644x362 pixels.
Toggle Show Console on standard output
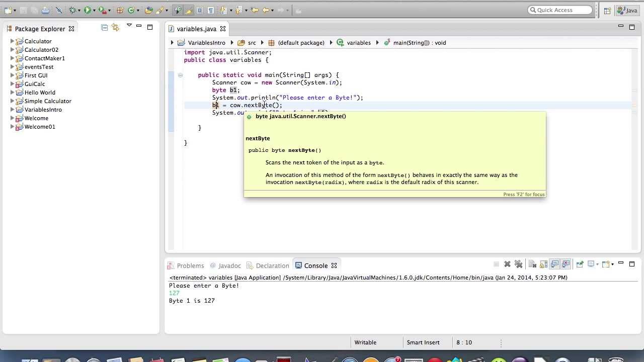click(x=554, y=264)
